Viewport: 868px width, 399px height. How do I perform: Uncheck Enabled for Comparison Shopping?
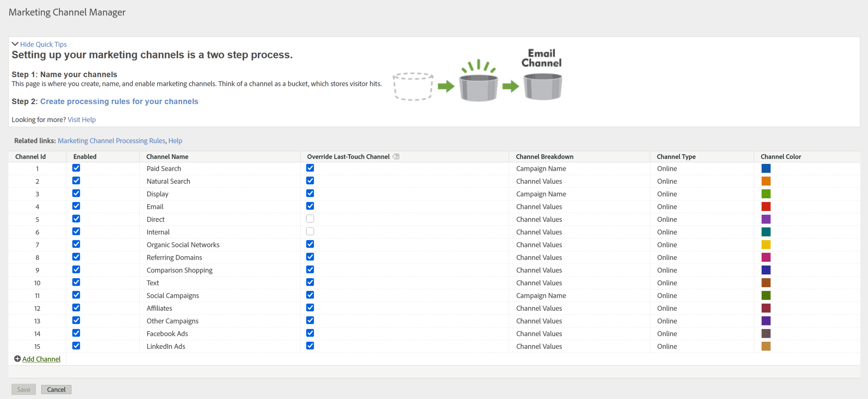click(76, 270)
